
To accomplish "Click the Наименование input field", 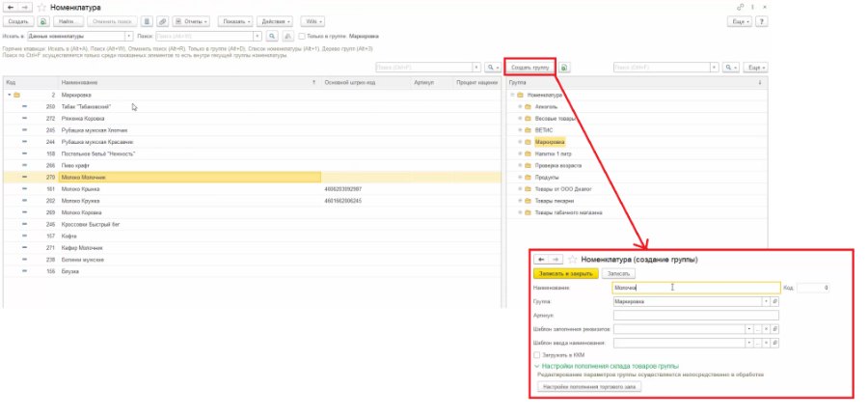I will [x=696, y=288].
